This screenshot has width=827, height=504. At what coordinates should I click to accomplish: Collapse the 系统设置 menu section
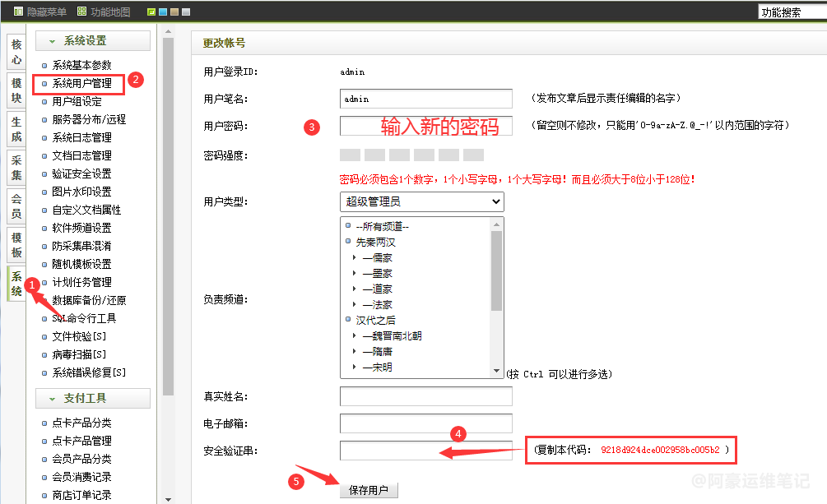pyautogui.click(x=92, y=41)
